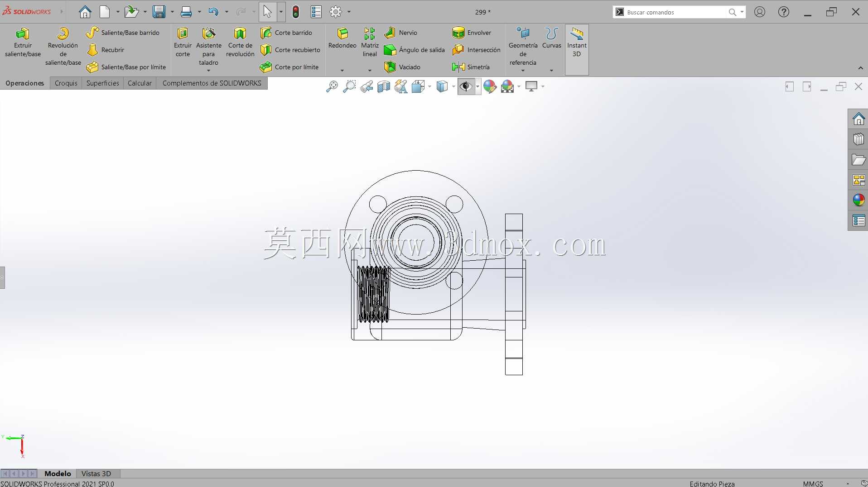Open View settings monitor icon
Image resolution: width=868 pixels, height=487 pixels.
click(x=531, y=86)
